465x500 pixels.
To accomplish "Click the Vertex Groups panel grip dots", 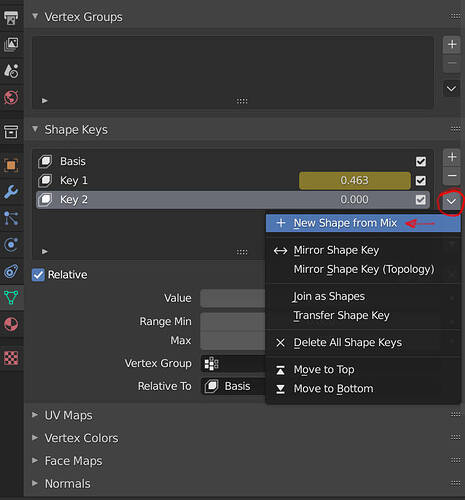I will 455,16.
